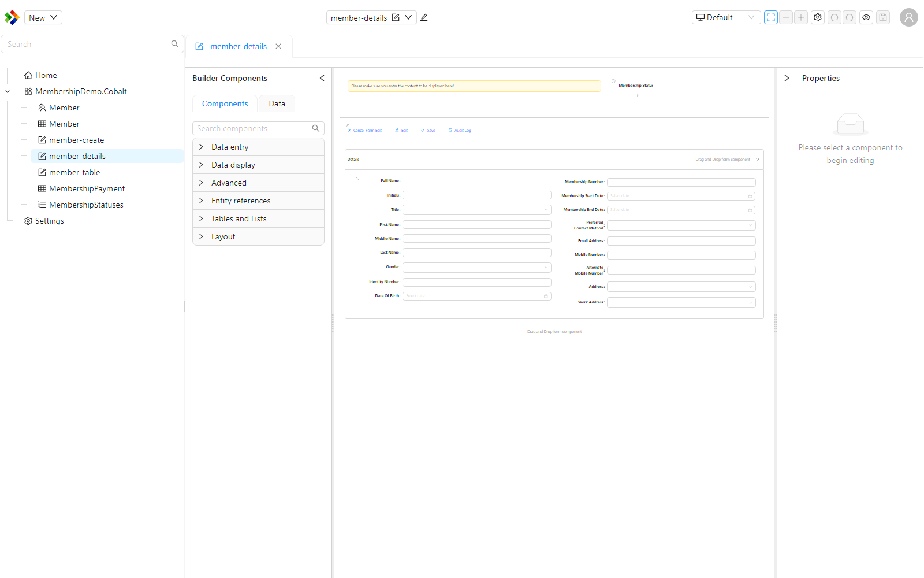Open Settings in the navigation tree
The width and height of the screenshot is (924, 578).
[x=44, y=221]
